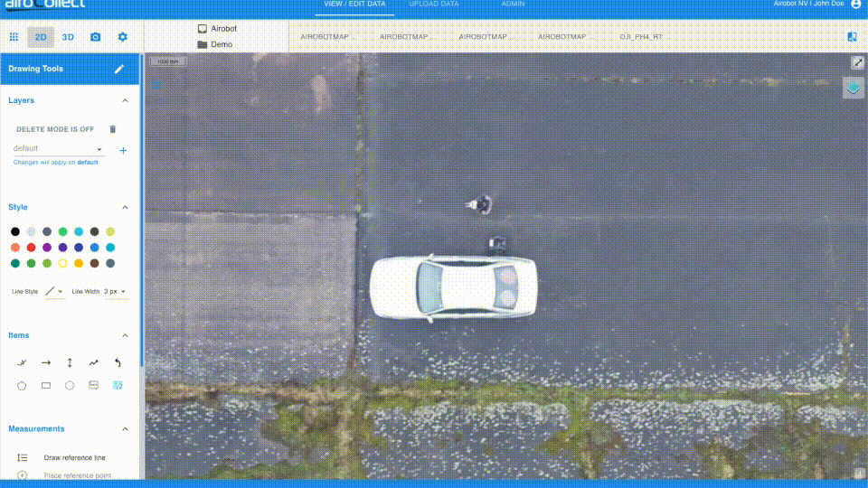Screen dimensions: 868x488
Task: Open settings via the gear icon
Action: pos(123,37)
